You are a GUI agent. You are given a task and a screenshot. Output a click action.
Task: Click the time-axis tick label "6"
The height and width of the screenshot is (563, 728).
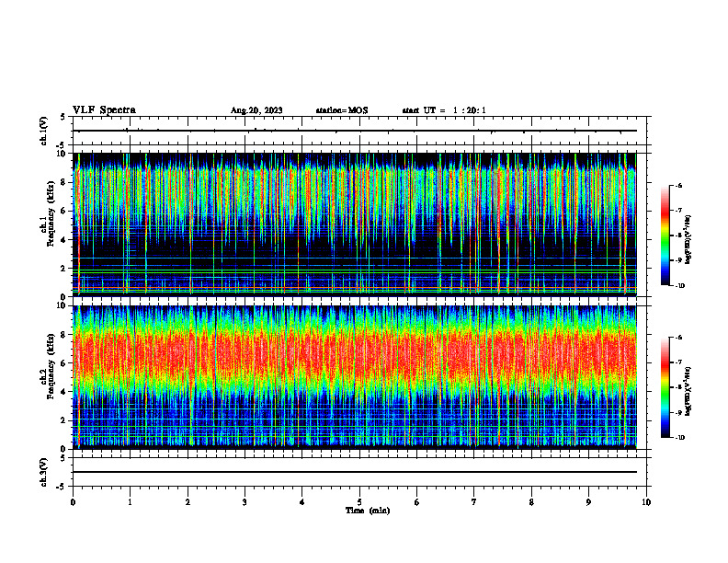click(x=417, y=502)
